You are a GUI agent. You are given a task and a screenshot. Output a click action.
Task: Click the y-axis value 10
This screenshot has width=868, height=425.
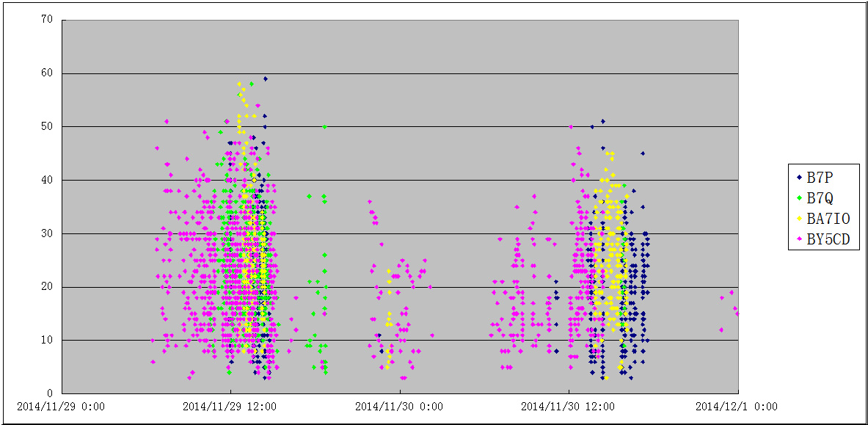coord(47,341)
